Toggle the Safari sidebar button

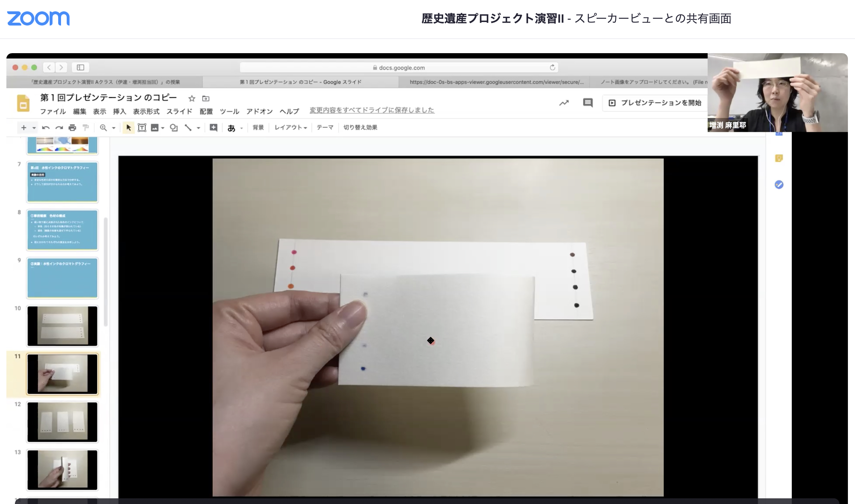tap(81, 67)
